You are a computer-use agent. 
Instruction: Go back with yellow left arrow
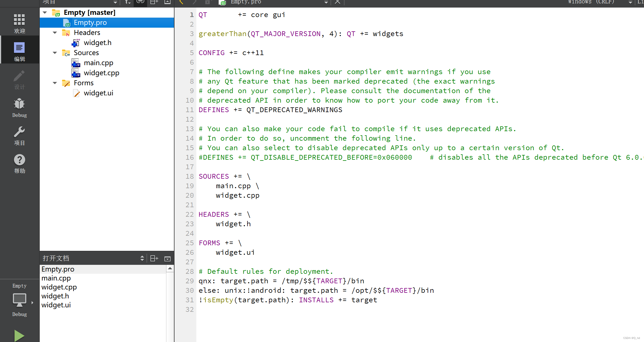(x=181, y=2)
